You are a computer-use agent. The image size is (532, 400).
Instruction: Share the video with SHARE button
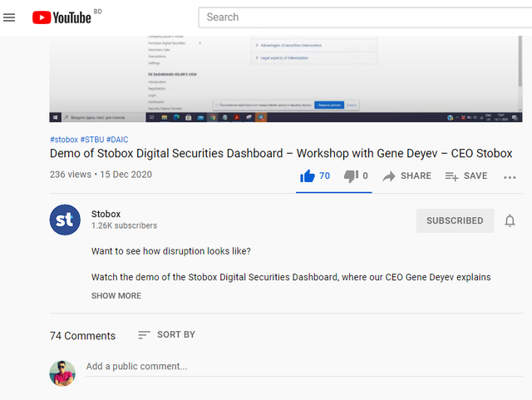tap(406, 176)
